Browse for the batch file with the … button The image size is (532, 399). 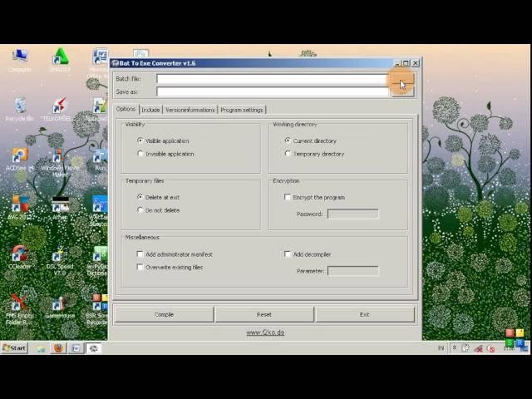tap(402, 80)
